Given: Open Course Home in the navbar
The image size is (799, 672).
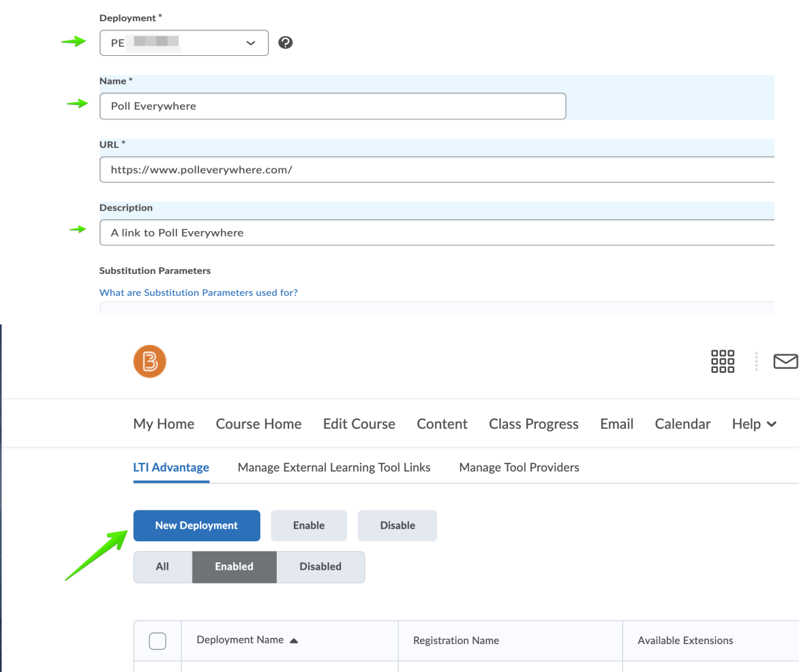Looking at the screenshot, I should (259, 424).
